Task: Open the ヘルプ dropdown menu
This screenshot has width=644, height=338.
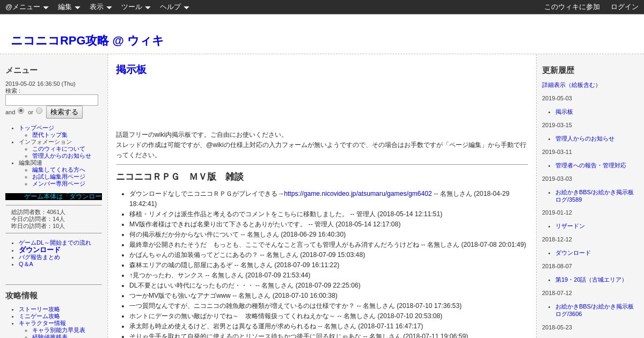Action: pos(174,7)
